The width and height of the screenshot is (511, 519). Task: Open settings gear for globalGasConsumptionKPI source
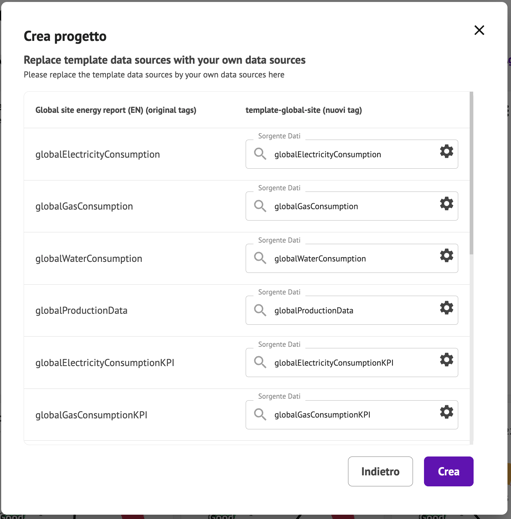point(446,412)
